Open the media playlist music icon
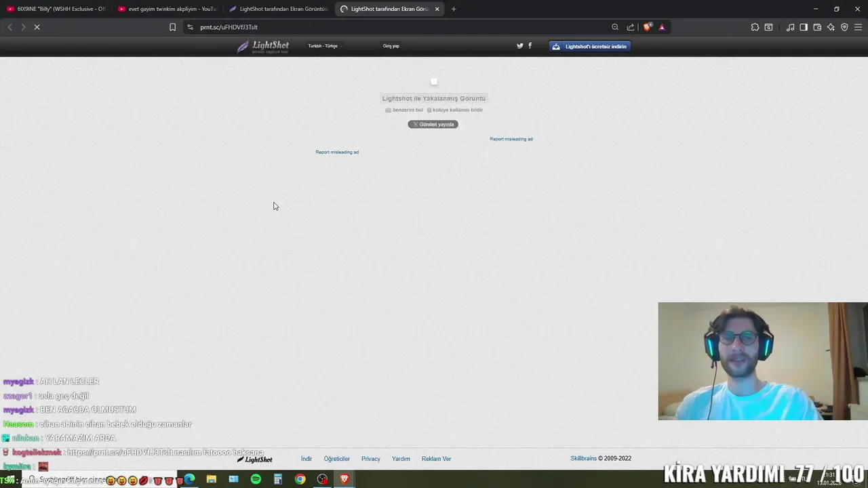 point(790,27)
